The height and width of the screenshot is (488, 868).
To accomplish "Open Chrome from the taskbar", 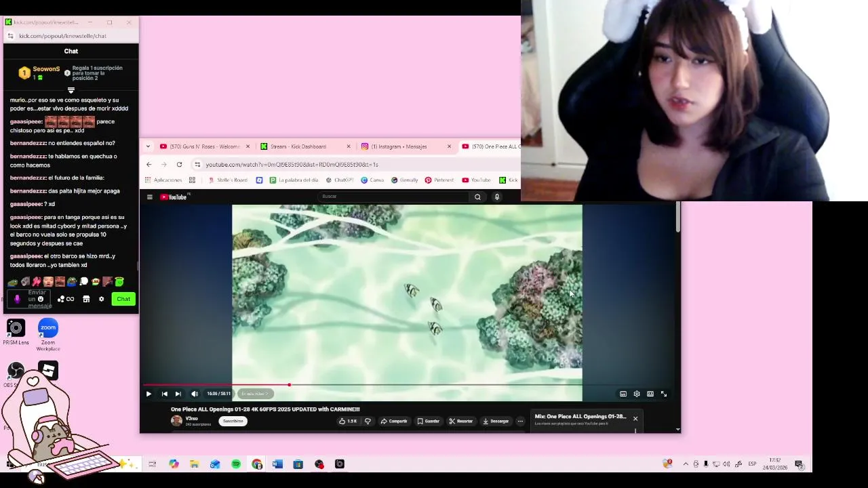I will pos(257,464).
